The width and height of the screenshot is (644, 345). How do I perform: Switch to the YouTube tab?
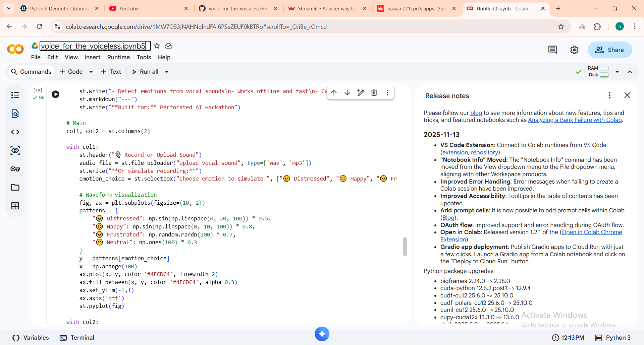click(x=149, y=8)
